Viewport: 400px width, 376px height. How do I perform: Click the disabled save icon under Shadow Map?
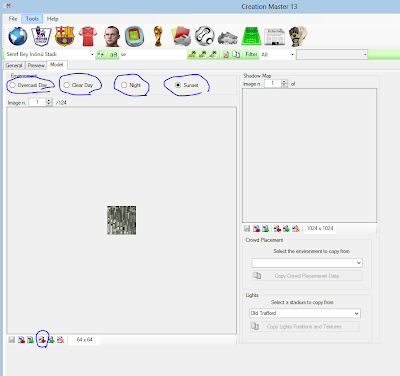coord(247,229)
